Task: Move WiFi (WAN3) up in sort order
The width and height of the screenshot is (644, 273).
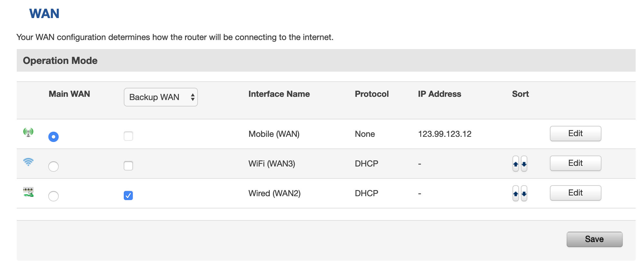Action: (515, 164)
